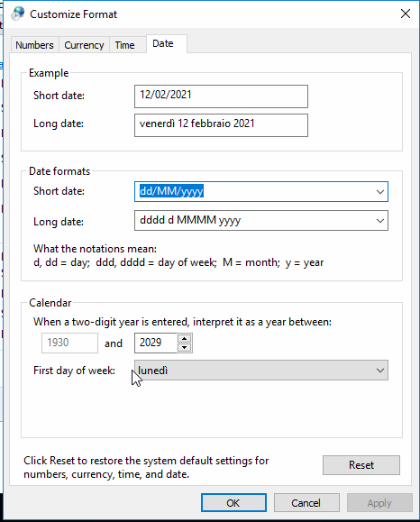This screenshot has width=420, height=522.
Task: Expand the Long date format dropdown arrow
Action: (x=380, y=220)
